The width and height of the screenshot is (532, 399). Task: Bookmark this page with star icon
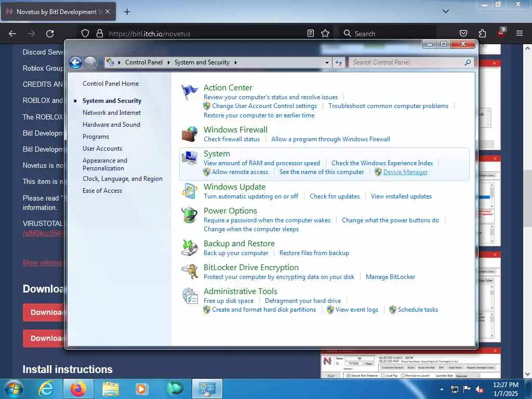click(x=325, y=33)
